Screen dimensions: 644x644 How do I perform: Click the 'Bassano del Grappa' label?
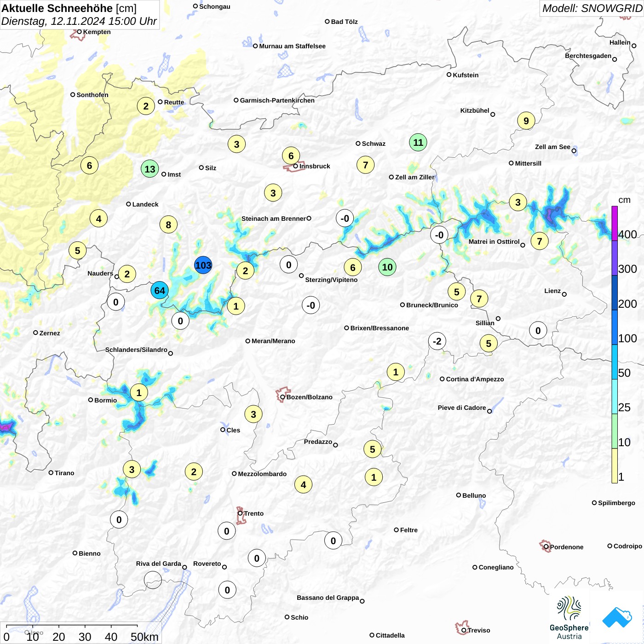tap(328, 598)
